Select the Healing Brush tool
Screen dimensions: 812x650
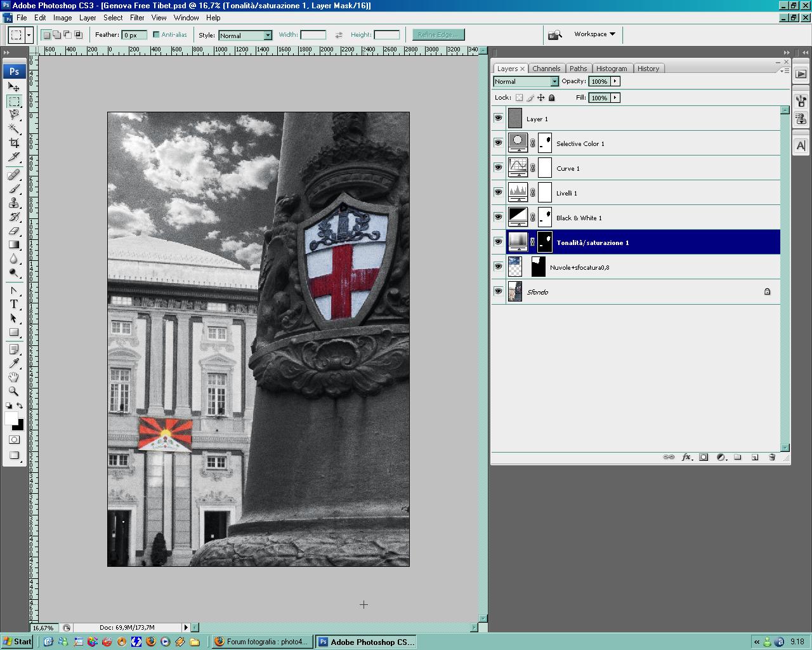click(x=14, y=175)
